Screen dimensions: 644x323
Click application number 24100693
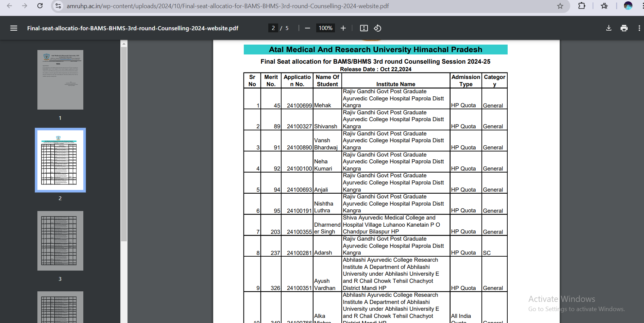299,190
